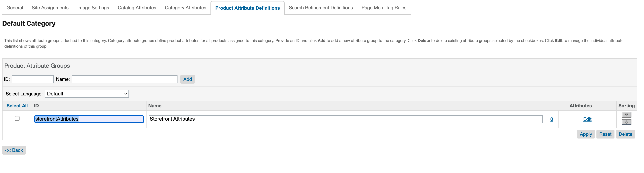The image size is (644, 173).
Task: Click the Add button
Action: click(188, 79)
